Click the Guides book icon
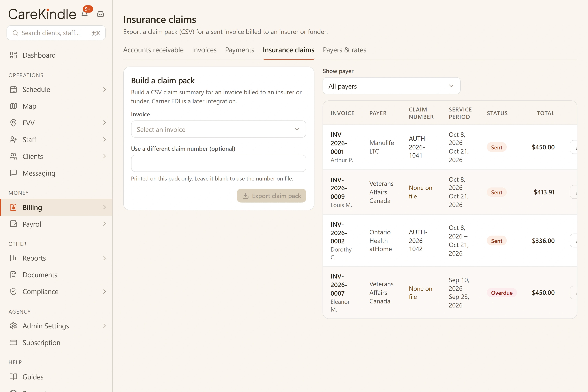Viewport: 588px width, 392px height. pyautogui.click(x=13, y=377)
